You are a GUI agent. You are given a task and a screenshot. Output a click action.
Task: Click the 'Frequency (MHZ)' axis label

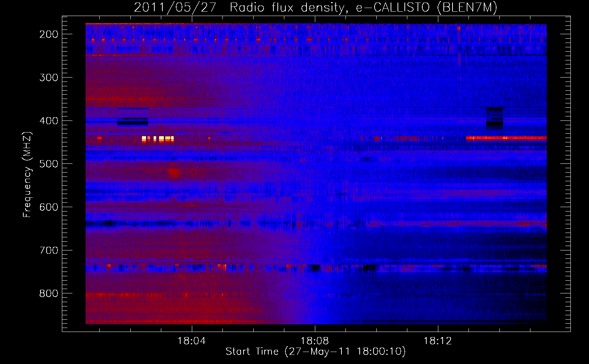27,174
